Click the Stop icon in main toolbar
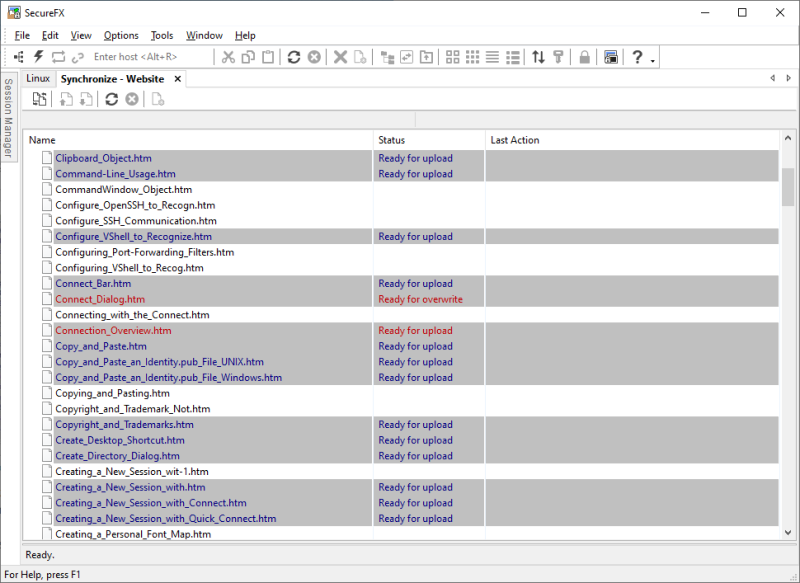Viewport: 800px width, 583px height. click(314, 57)
